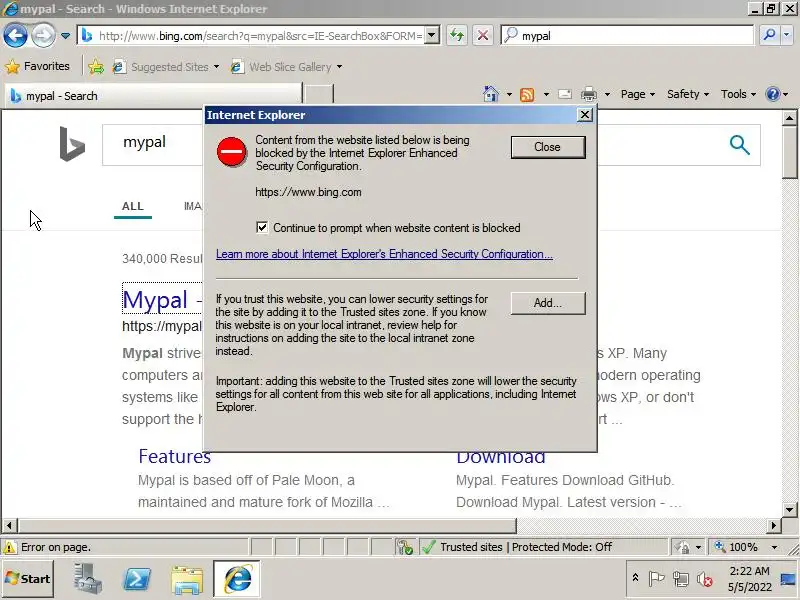This screenshot has width=800, height=600.
Task: Click the Print icon
Action: click(x=589, y=94)
